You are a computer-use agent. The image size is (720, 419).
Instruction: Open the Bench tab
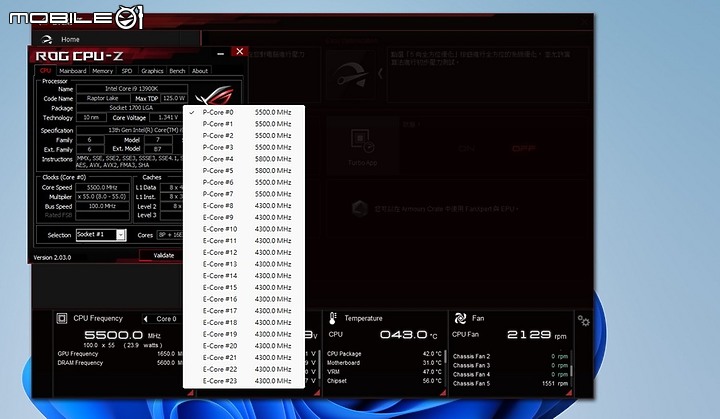tap(177, 71)
